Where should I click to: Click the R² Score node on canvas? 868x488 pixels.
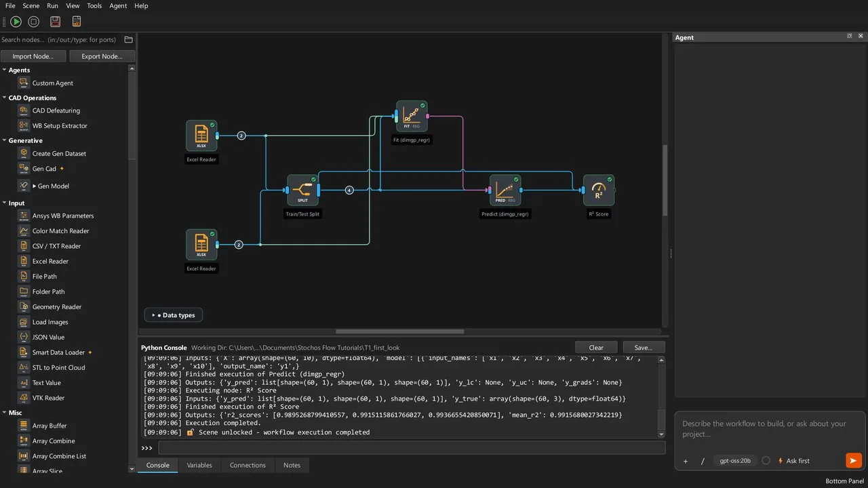point(599,190)
